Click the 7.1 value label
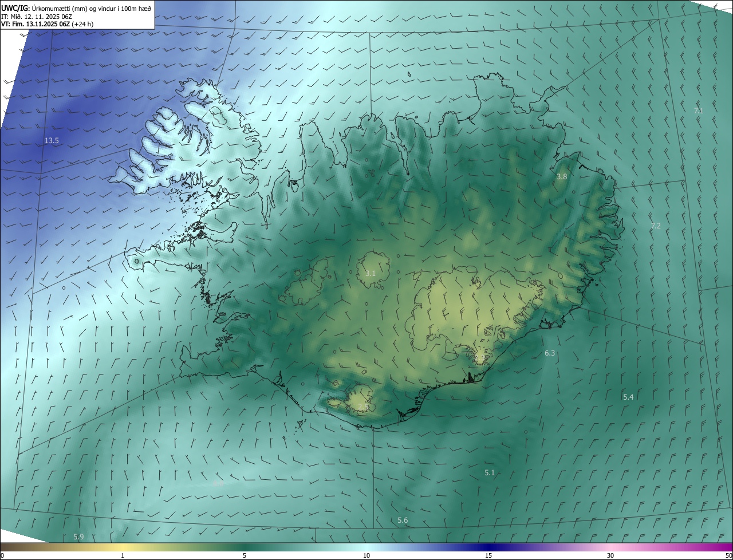The image size is (733, 560). (699, 111)
